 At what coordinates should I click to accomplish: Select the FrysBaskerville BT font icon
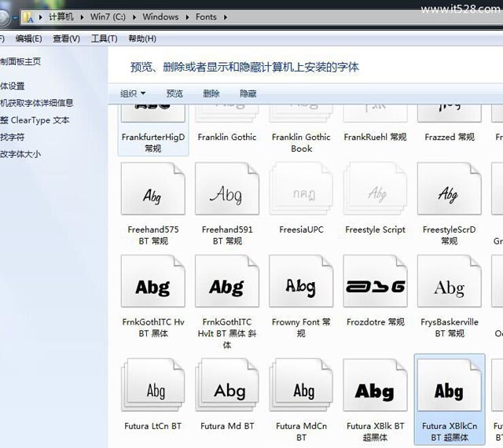point(450,281)
